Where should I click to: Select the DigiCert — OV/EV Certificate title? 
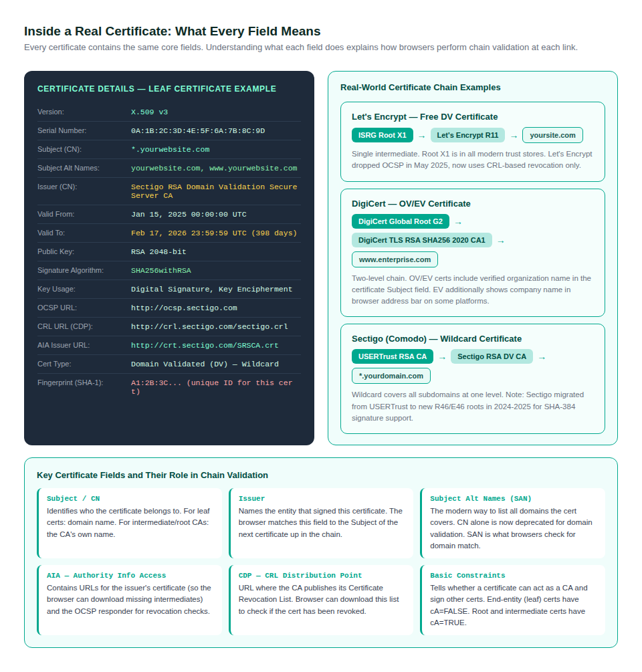411,204
